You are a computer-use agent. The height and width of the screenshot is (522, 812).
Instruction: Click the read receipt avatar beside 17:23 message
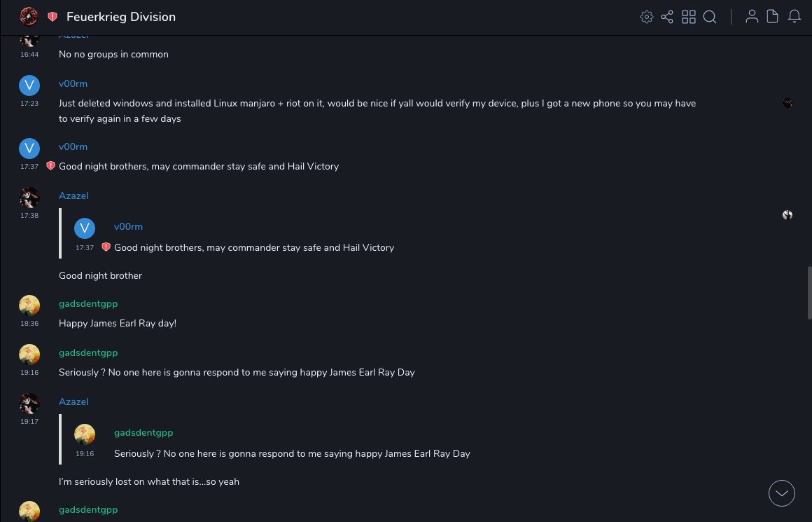tap(787, 103)
